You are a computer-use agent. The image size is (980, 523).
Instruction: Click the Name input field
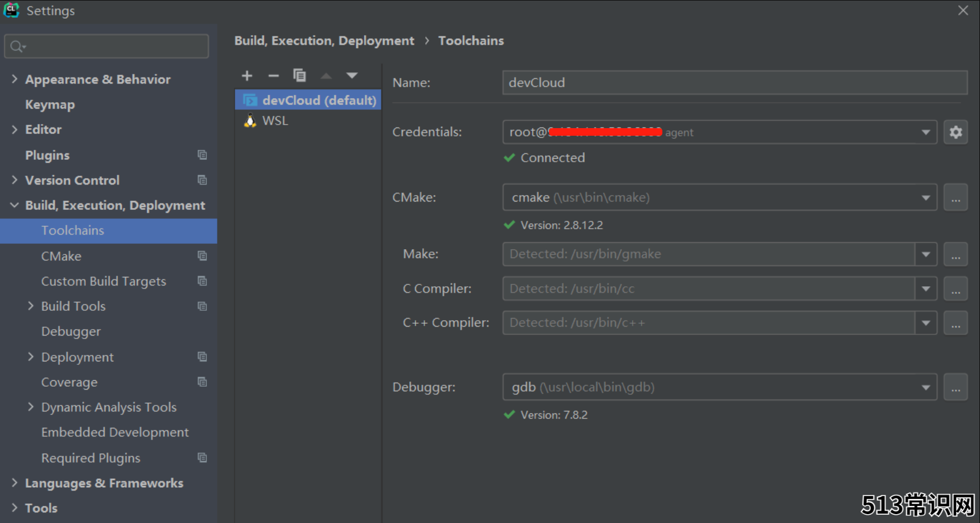tap(735, 83)
